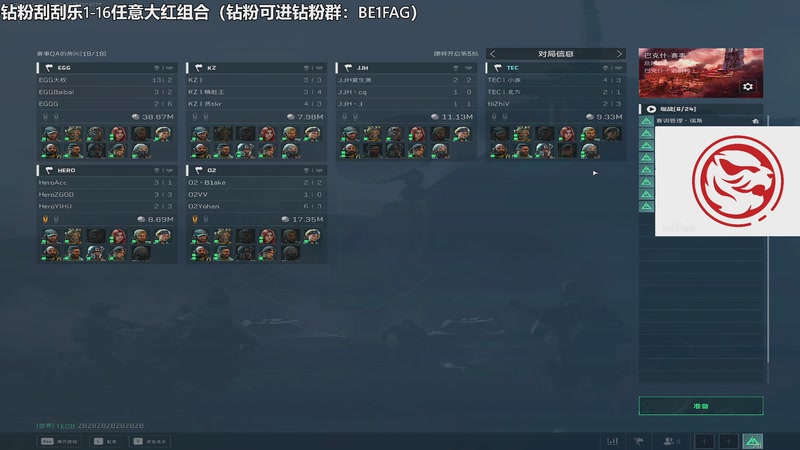Select red-haired operator portrait in EGG team

118,134
